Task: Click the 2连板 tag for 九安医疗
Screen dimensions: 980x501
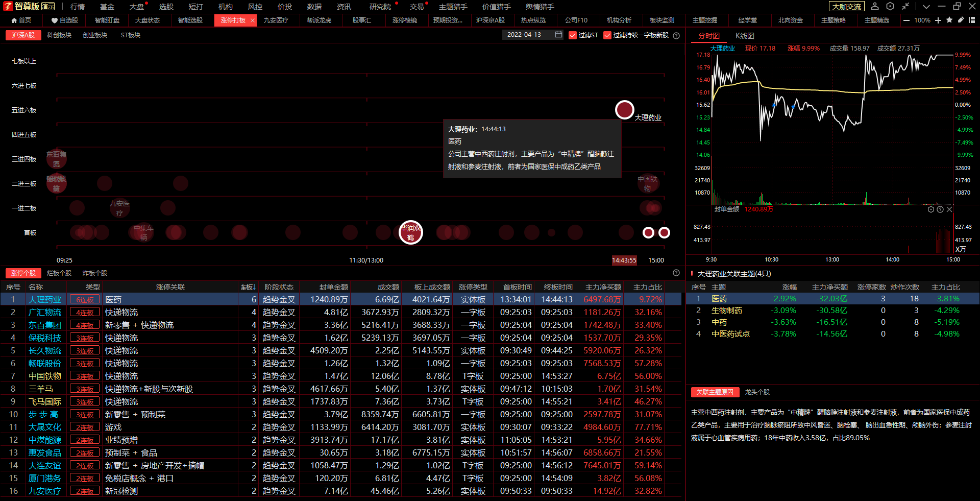Action: point(85,491)
